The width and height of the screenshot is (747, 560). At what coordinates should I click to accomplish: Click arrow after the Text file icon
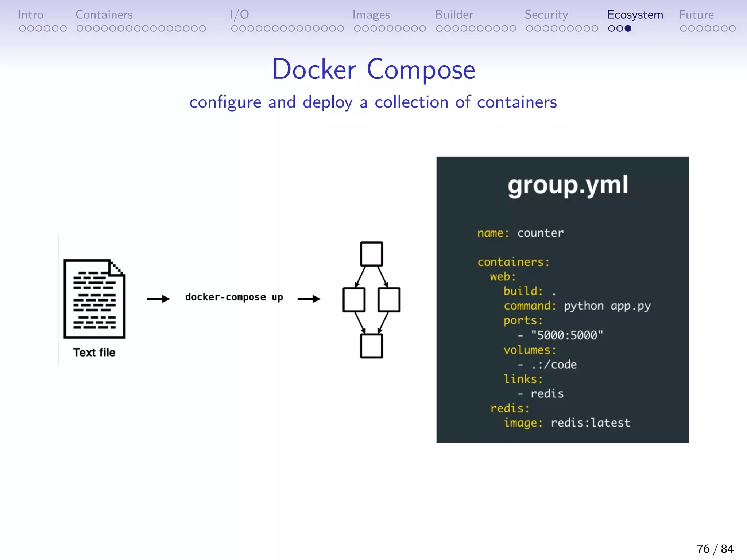pos(158,299)
